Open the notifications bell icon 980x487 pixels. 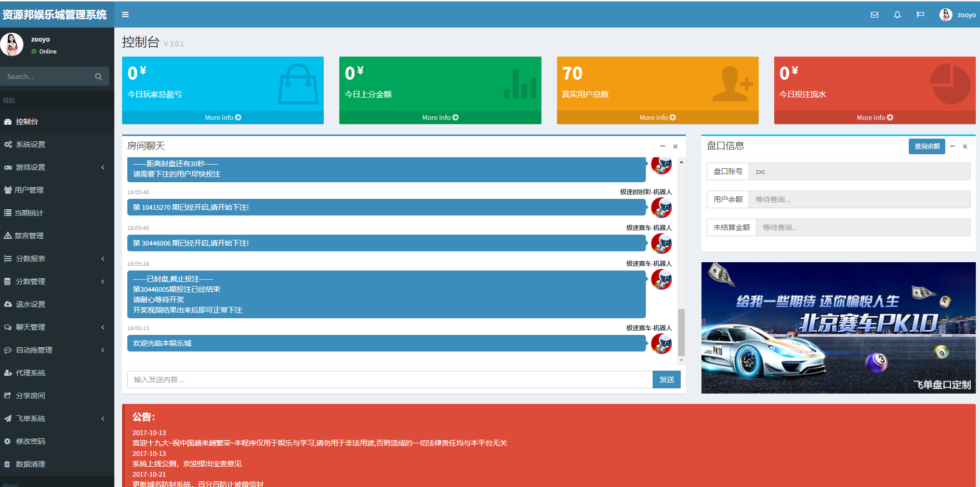tap(897, 15)
